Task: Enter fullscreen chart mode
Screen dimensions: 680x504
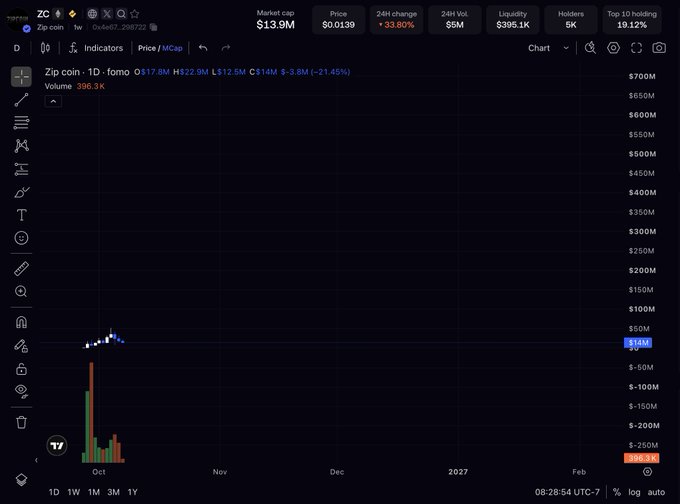Action: pos(636,48)
